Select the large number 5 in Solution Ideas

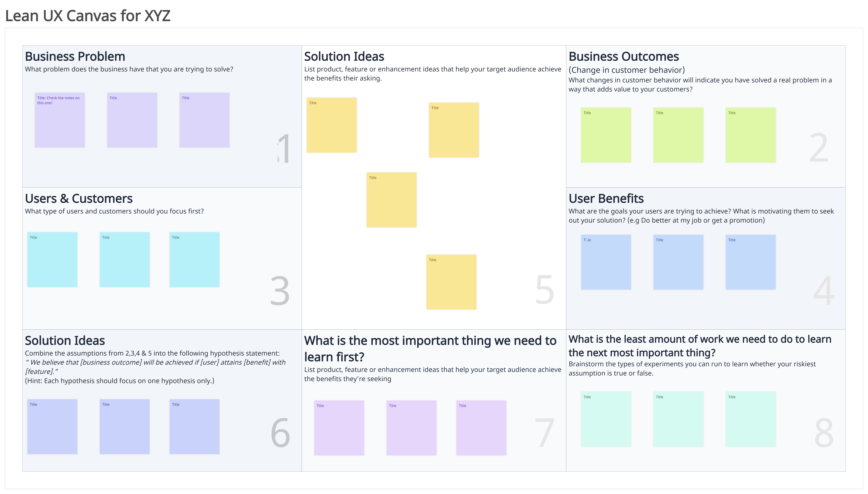click(544, 289)
